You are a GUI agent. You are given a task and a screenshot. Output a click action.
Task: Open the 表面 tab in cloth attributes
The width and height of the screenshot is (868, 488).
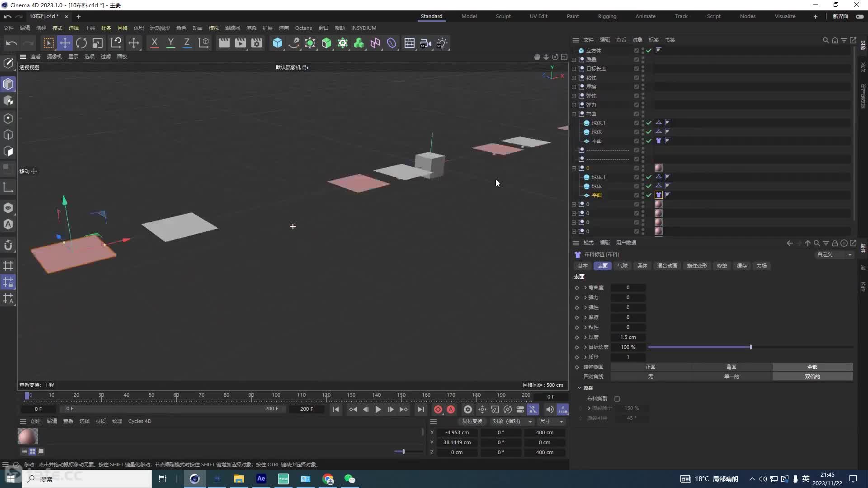pyautogui.click(x=602, y=266)
